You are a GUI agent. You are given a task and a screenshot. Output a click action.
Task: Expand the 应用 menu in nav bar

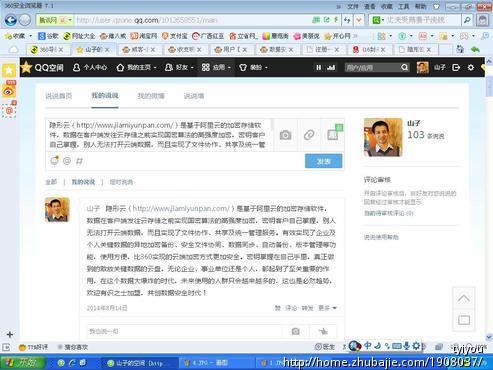pyautogui.click(x=216, y=67)
